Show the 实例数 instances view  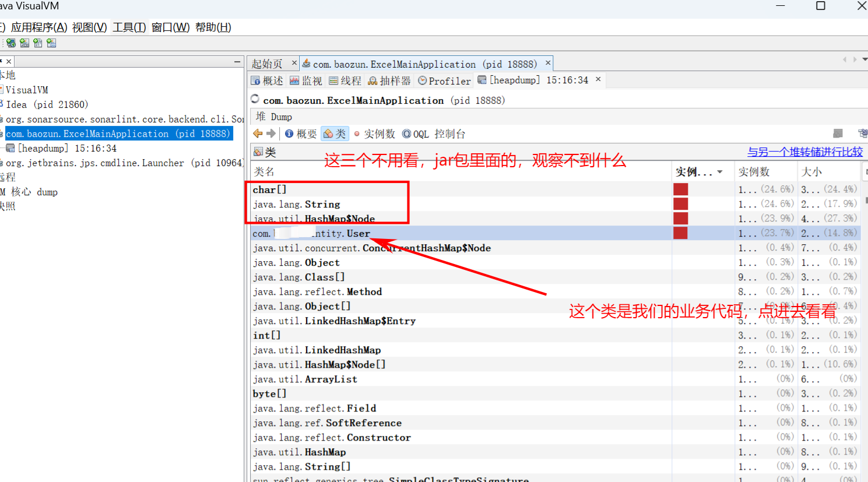tap(374, 133)
